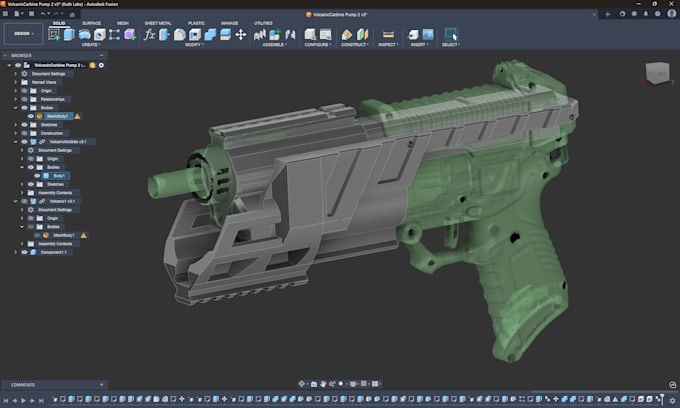Viewport: 680px width, 408px height.
Task: Select the Press Pull tool
Action: pyautogui.click(x=164, y=34)
